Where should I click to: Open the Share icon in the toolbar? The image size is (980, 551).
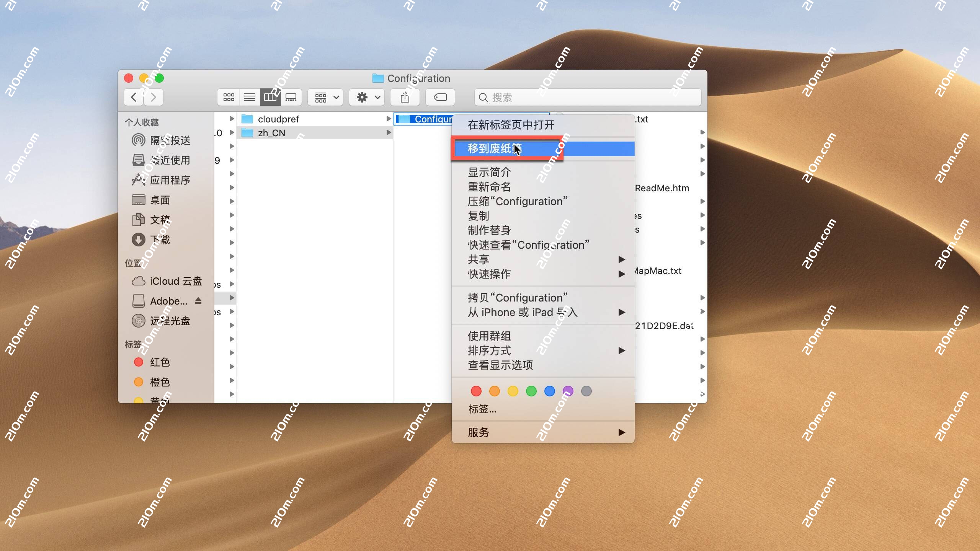pos(405,97)
